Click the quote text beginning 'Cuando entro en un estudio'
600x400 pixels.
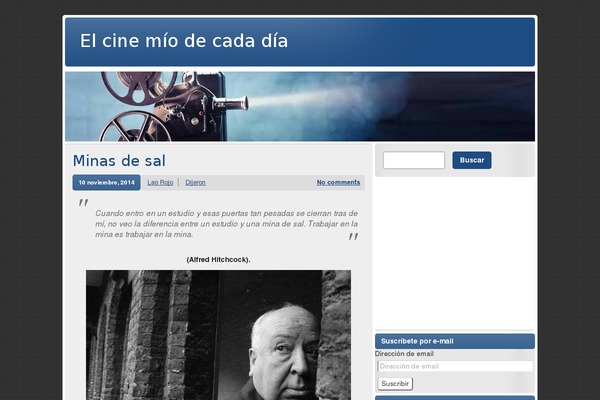(x=227, y=224)
